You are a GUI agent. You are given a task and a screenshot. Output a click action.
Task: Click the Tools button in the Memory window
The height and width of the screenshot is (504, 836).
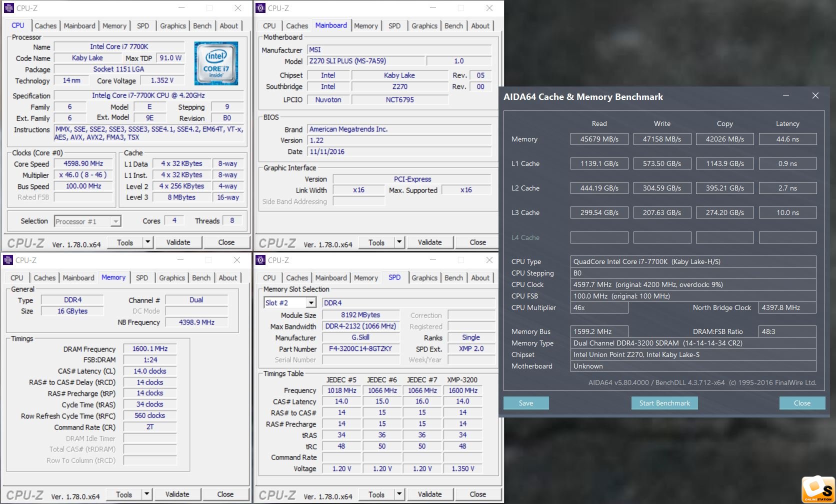coord(124,494)
